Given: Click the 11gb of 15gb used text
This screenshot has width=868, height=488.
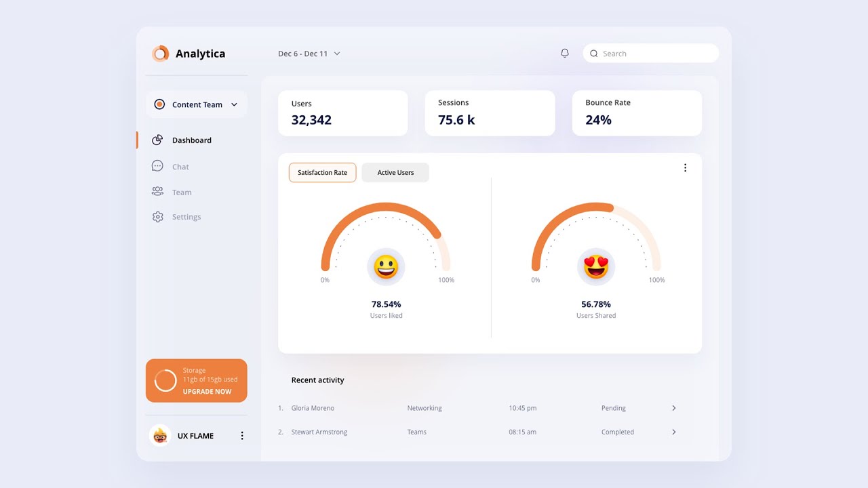Looking at the screenshot, I should [x=210, y=380].
